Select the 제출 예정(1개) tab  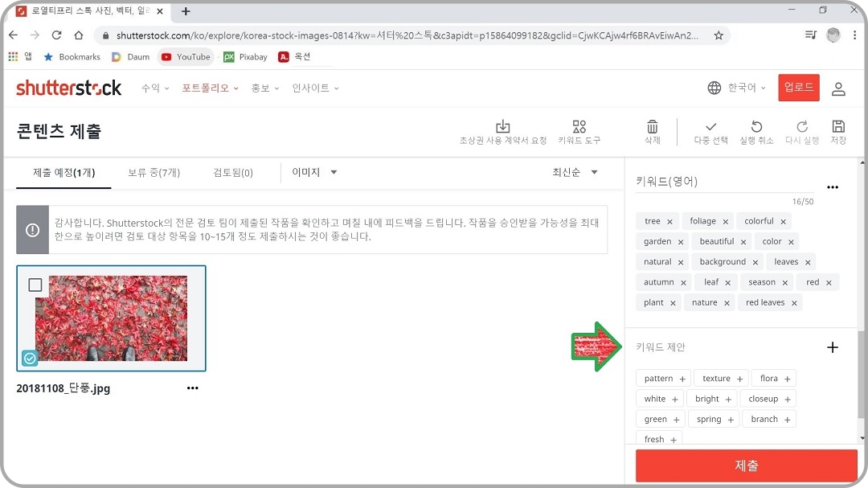[x=63, y=173]
